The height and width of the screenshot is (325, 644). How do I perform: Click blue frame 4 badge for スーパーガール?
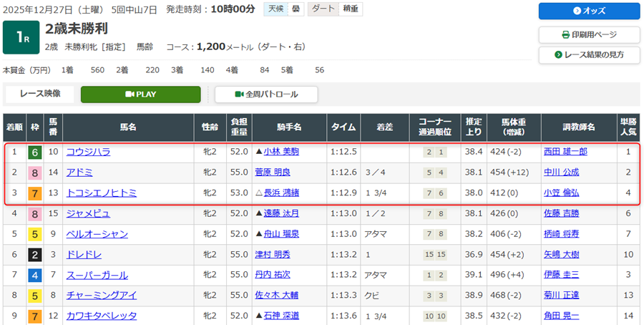(35, 276)
